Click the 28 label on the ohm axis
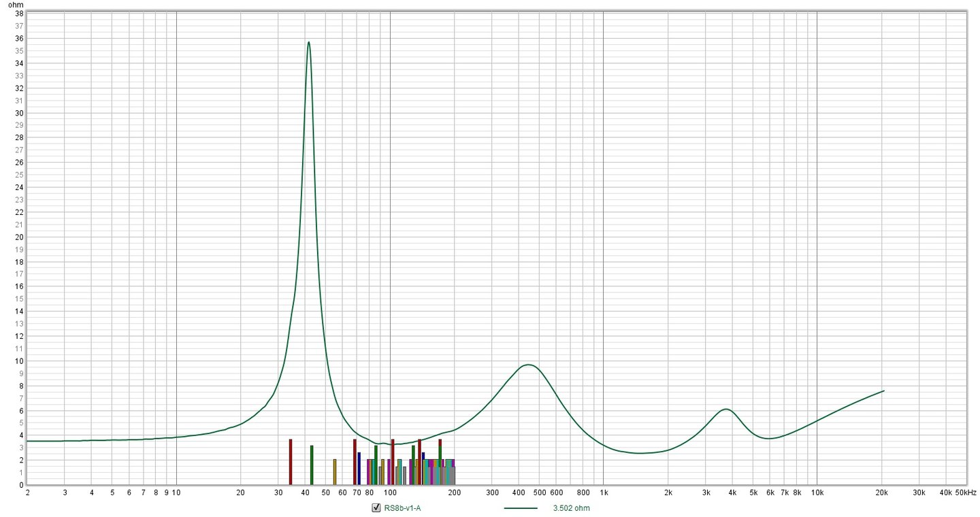This screenshot has width=980, height=517. [x=18, y=138]
